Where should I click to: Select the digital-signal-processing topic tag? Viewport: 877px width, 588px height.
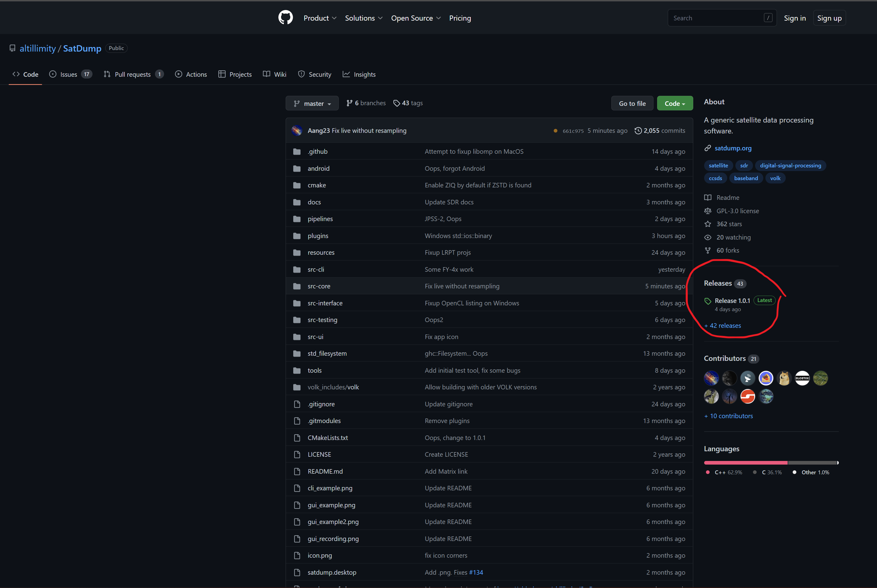790,166
